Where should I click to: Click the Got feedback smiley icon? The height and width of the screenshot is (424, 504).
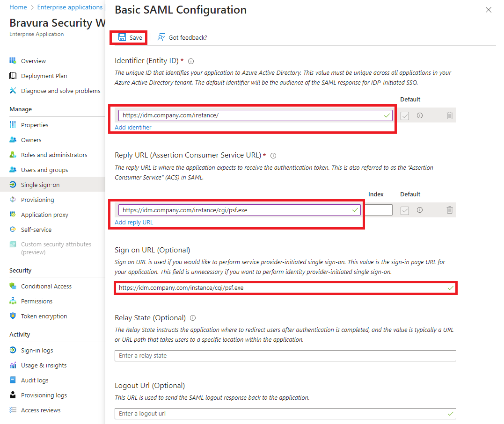(161, 37)
